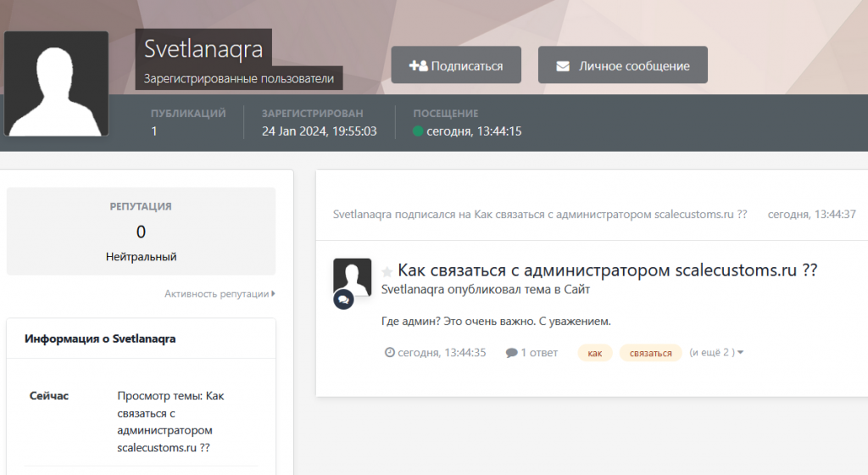Click the star icon beside the topic title
This screenshot has width=868, height=475.
click(x=387, y=271)
